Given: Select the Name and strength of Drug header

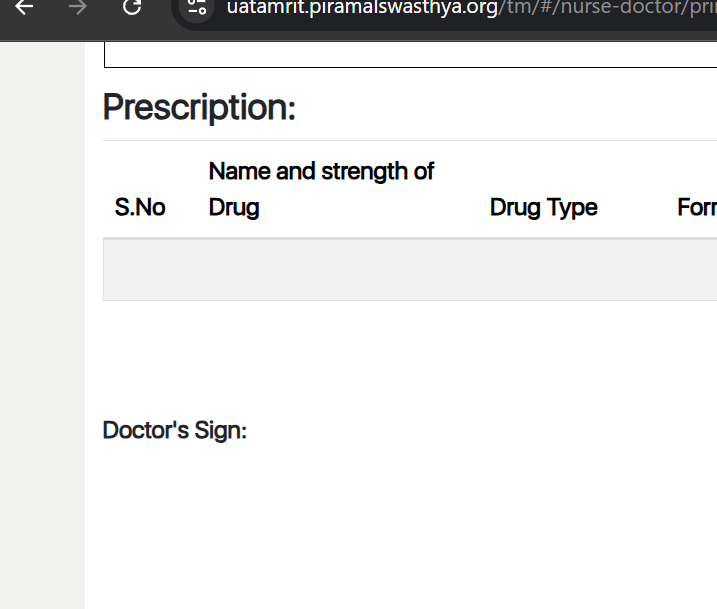Looking at the screenshot, I should pos(321,189).
